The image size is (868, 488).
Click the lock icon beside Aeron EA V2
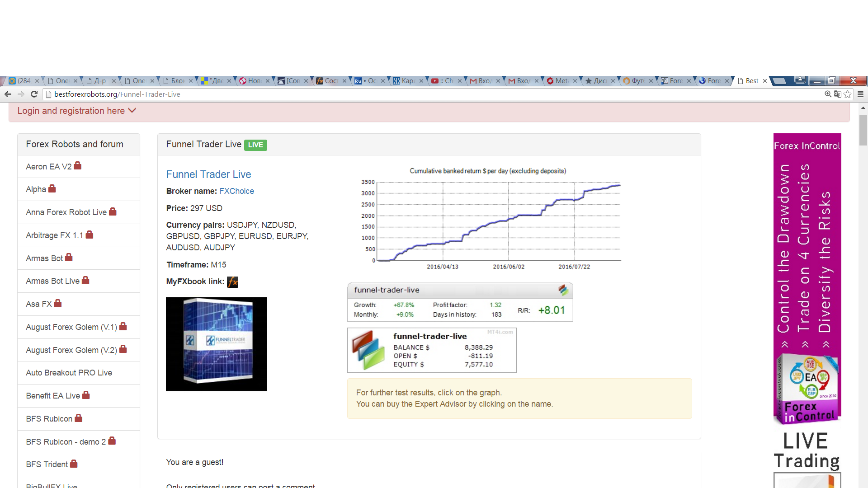(78, 165)
